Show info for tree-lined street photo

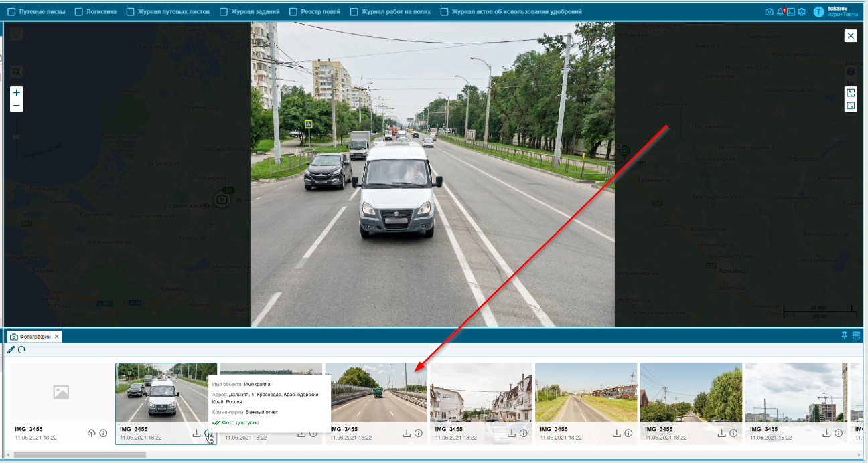pyautogui.click(x=733, y=433)
